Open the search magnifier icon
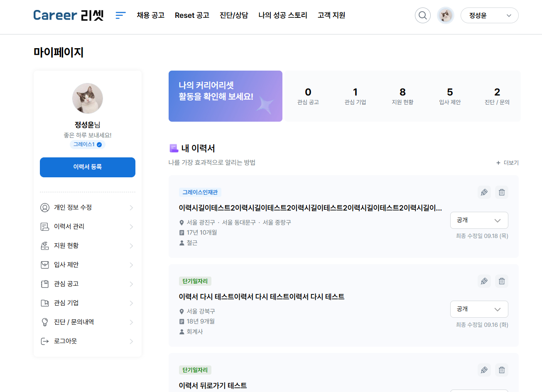Viewport: 542px width, 392px height. click(423, 15)
